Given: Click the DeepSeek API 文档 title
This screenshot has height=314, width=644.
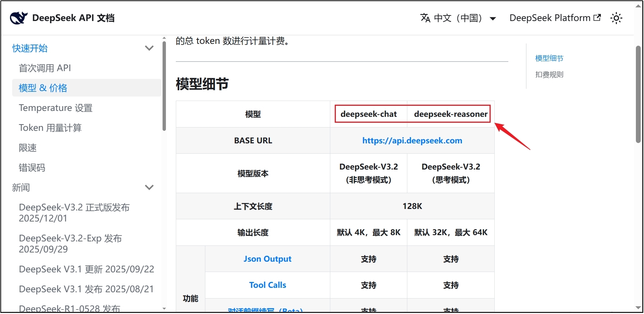Looking at the screenshot, I should 73,18.
